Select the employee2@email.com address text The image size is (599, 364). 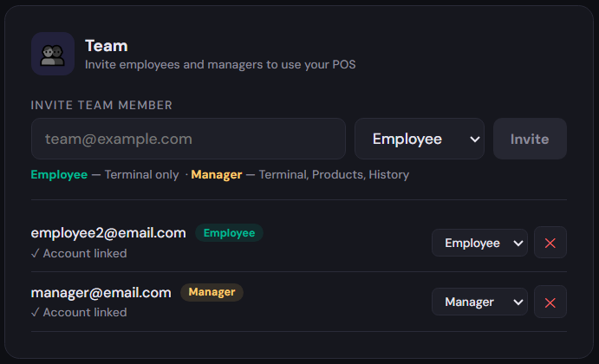[x=108, y=233]
